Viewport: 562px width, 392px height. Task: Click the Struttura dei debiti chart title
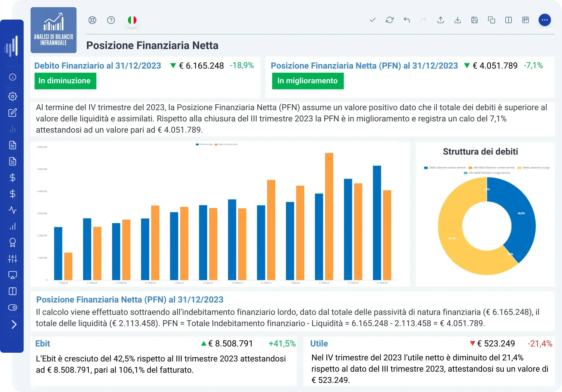pos(480,152)
